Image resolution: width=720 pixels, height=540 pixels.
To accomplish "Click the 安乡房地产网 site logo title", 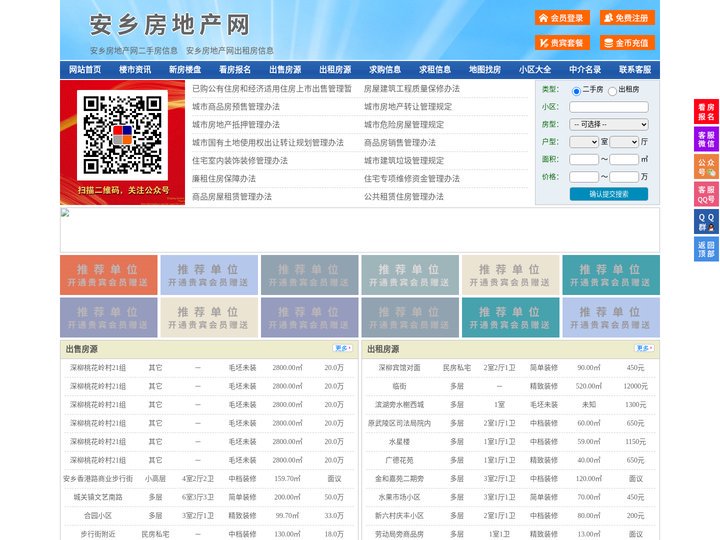I will [x=169, y=25].
